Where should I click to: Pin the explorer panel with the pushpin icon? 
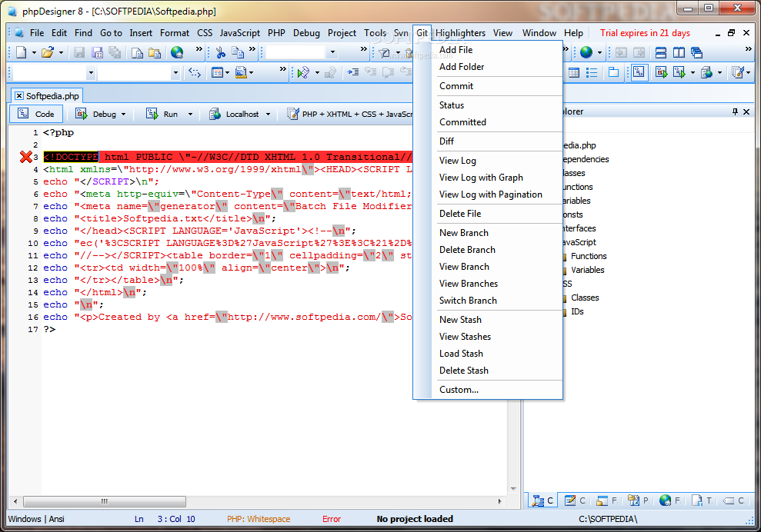point(736,111)
